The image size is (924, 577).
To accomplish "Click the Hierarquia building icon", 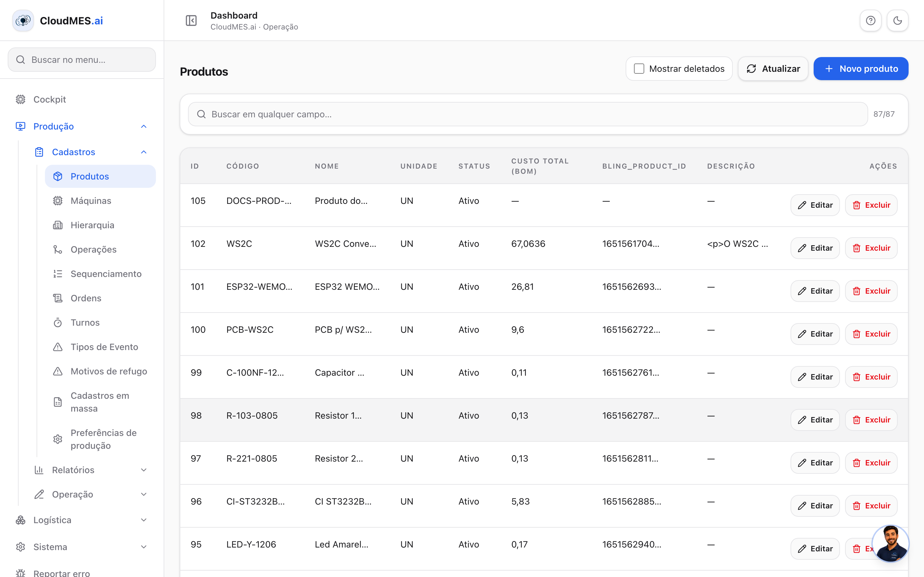I will tap(58, 225).
